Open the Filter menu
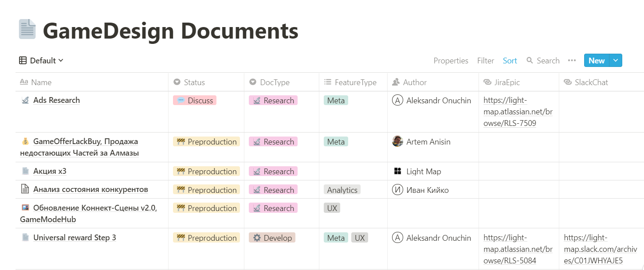 pos(486,61)
